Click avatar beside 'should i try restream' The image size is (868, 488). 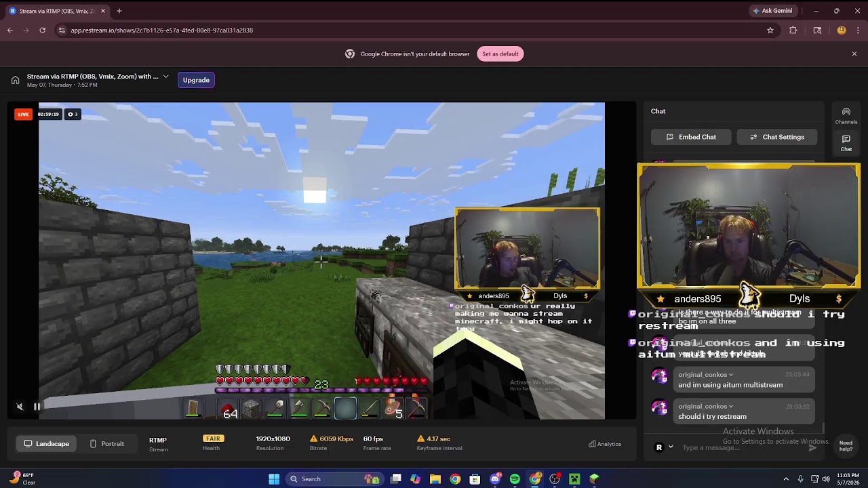point(659,407)
